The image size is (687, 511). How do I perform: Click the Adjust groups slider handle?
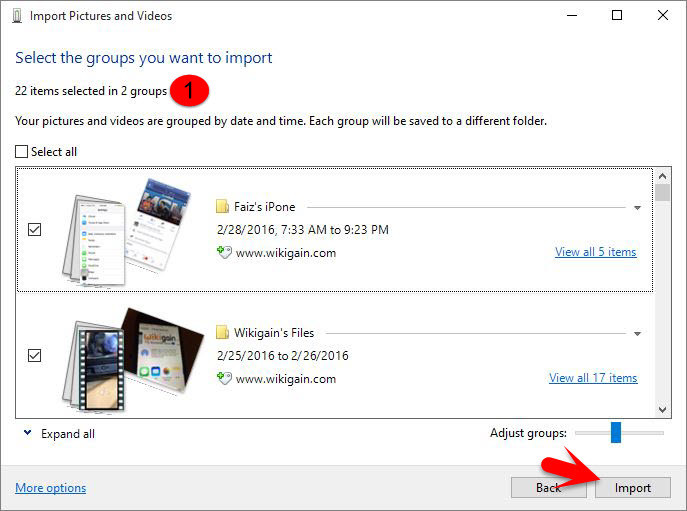tap(616, 433)
